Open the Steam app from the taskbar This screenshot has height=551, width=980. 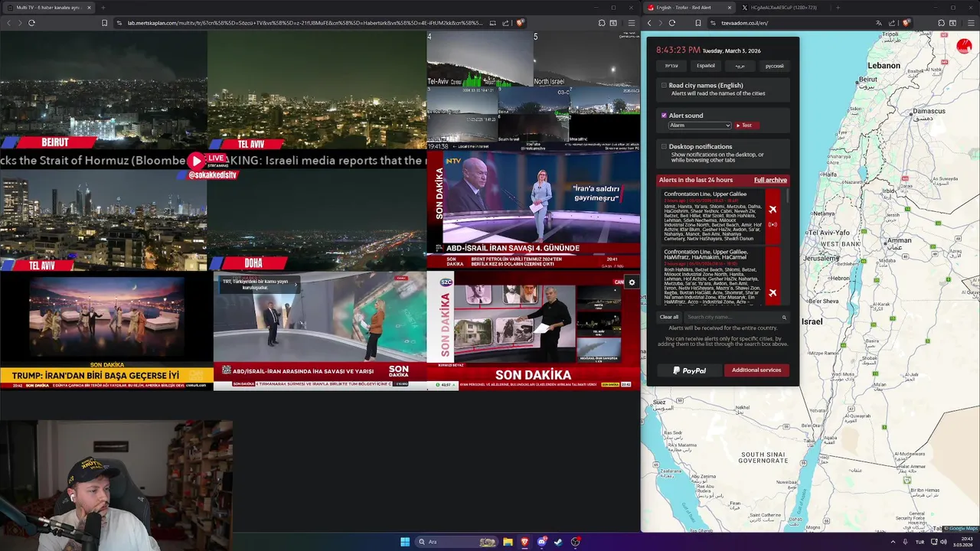[x=558, y=542]
